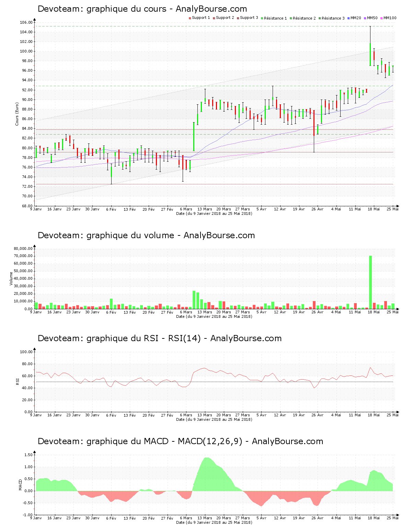The width and height of the screenshot is (412, 532).
Task: Click the 100.00 tick on RSI axis
Action: [x=26, y=352]
